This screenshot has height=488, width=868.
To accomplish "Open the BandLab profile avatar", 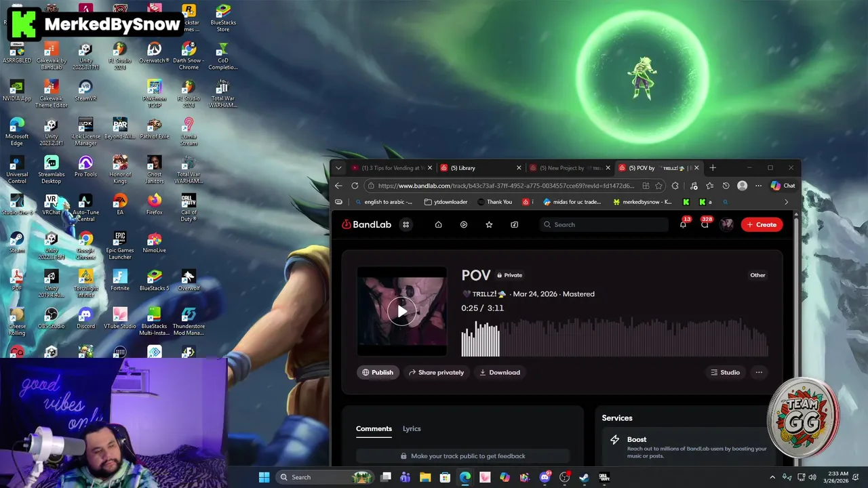I will [x=727, y=224].
